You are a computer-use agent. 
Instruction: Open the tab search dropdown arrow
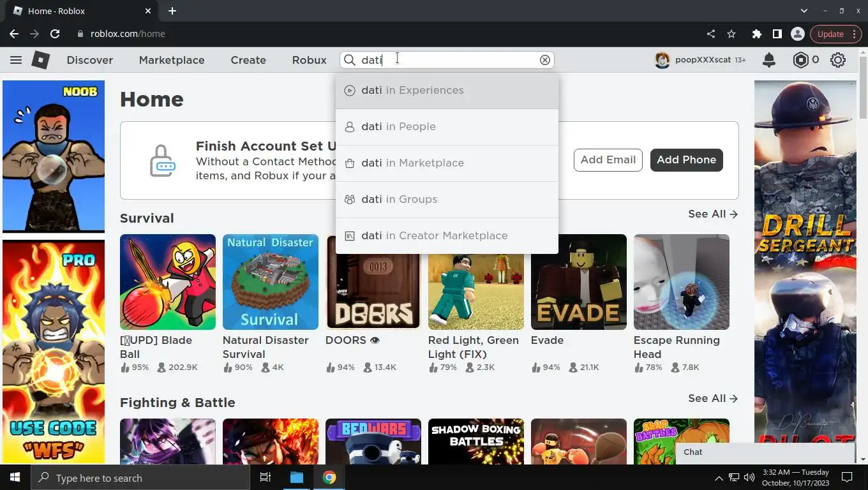click(804, 11)
